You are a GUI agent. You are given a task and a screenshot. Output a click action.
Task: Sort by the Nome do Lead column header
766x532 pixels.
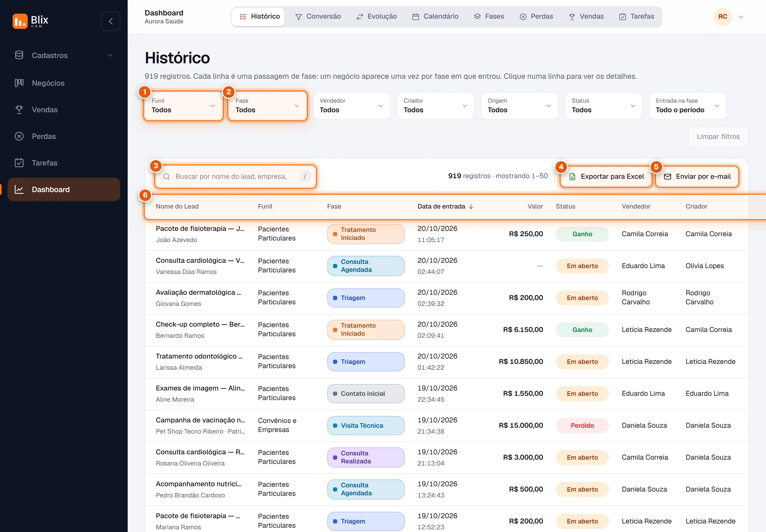(x=177, y=206)
